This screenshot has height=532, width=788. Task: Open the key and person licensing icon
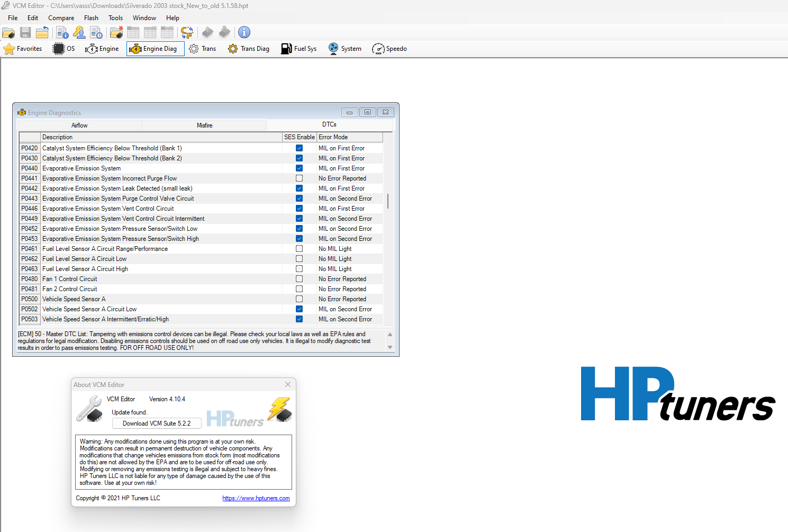79,32
